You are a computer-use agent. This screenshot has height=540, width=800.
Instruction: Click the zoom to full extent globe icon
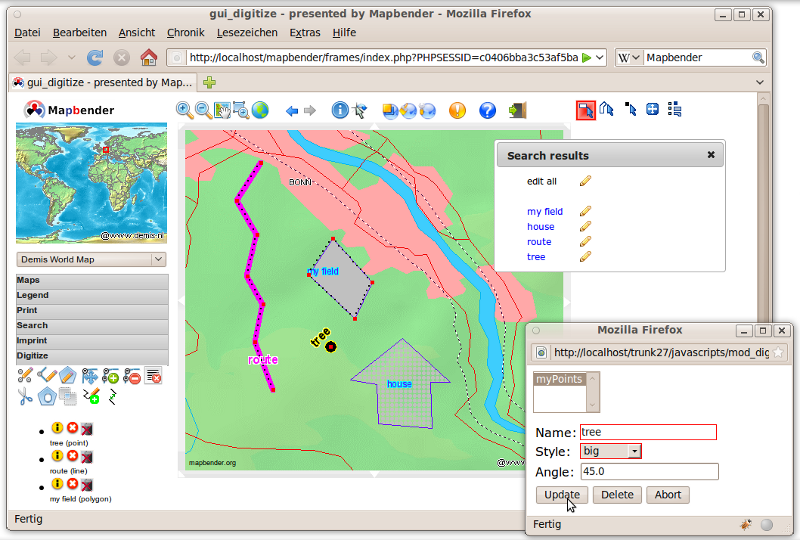coord(261,110)
